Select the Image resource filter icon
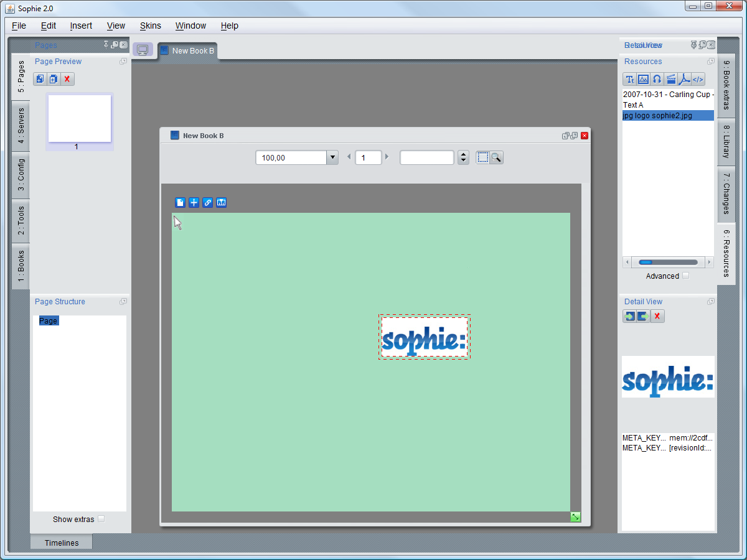This screenshot has width=747, height=560. pyautogui.click(x=644, y=79)
